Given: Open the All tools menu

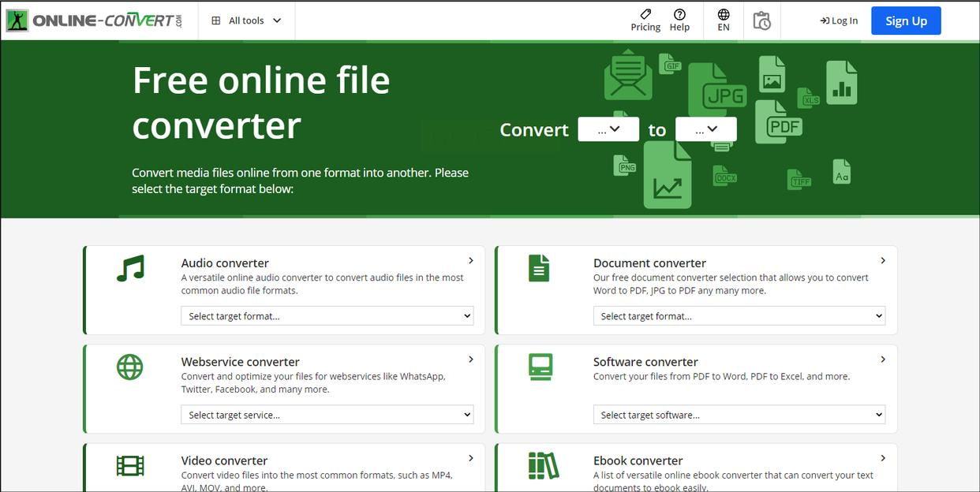Looking at the screenshot, I should coord(246,20).
